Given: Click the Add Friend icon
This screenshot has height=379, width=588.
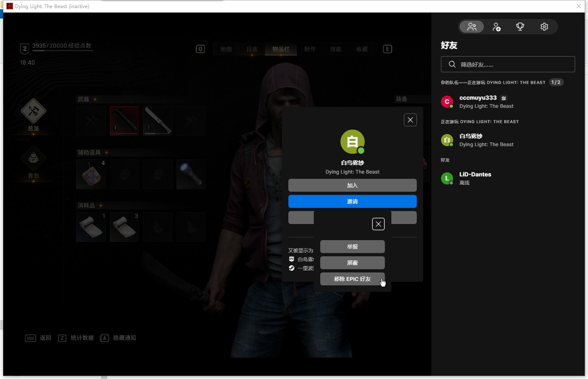Looking at the screenshot, I should (x=496, y=27).
